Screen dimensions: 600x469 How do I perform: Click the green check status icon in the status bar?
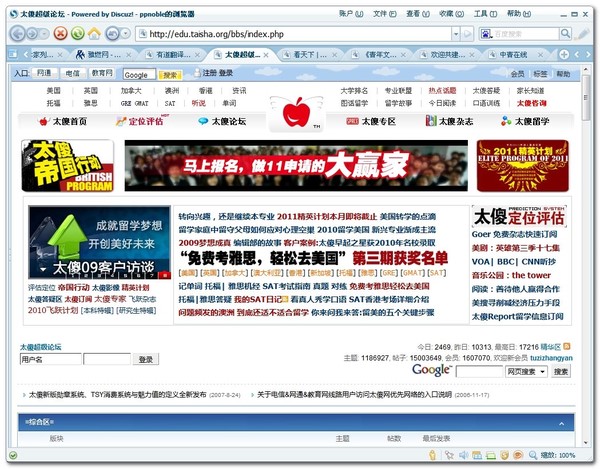(x=13, y=455)
